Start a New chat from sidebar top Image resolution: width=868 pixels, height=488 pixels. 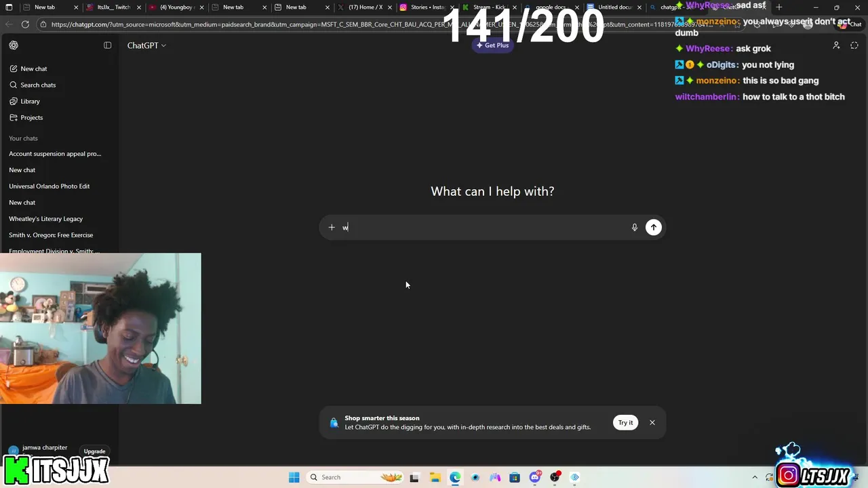pos(28,68)
